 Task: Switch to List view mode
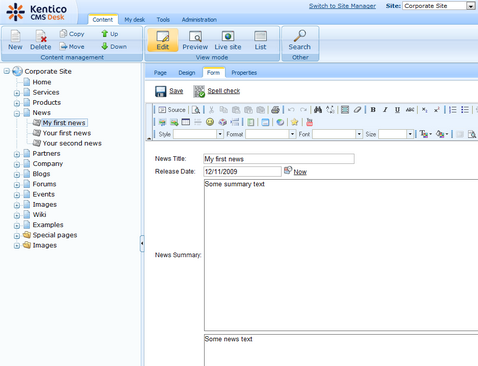pos(260,40)
